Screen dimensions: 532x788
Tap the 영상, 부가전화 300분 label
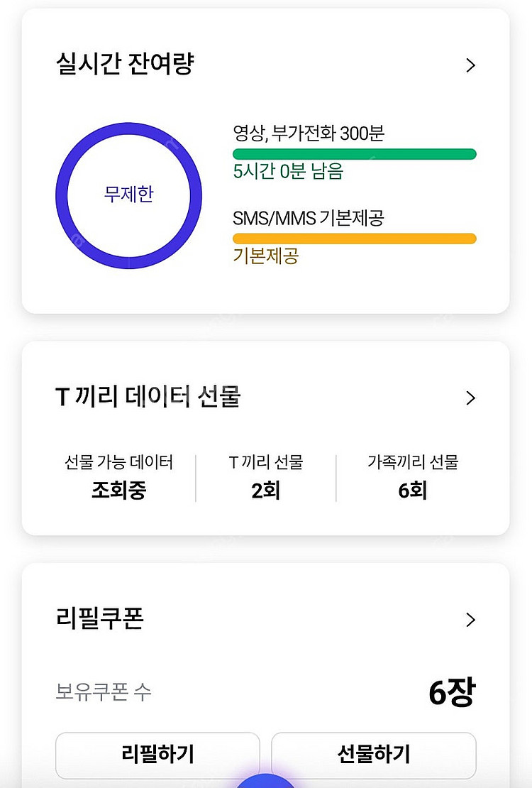pyautogui.click(x=309, y=133)
